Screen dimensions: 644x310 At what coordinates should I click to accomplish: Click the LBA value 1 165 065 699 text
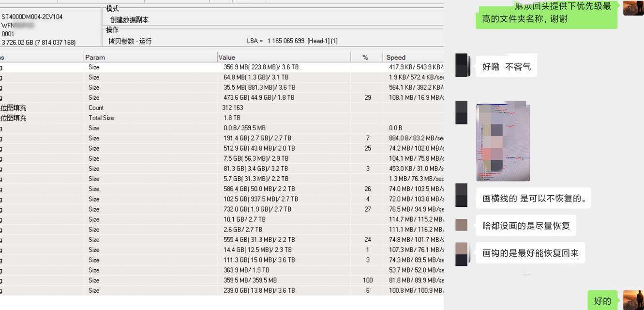(285, 41)
